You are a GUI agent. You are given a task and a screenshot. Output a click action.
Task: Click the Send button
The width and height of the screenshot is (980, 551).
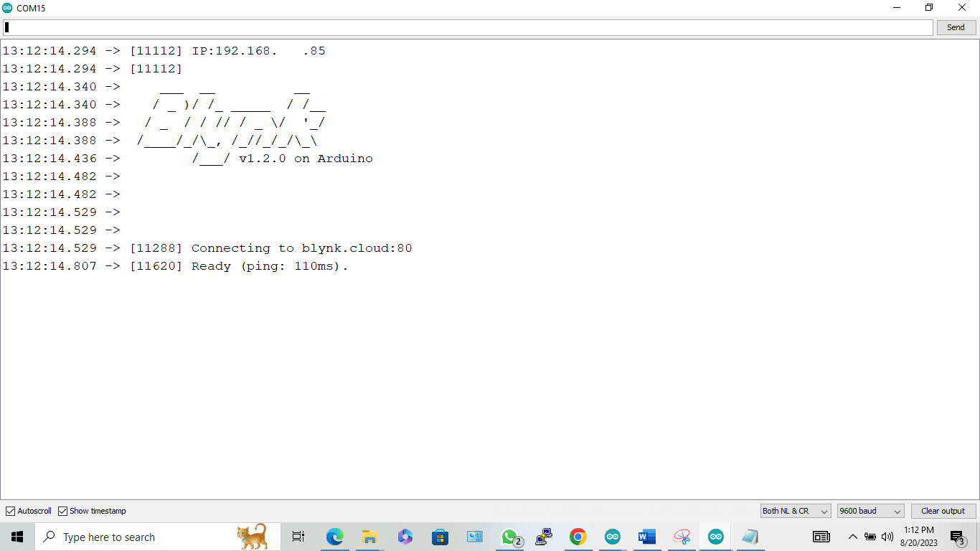pos(956,27)
